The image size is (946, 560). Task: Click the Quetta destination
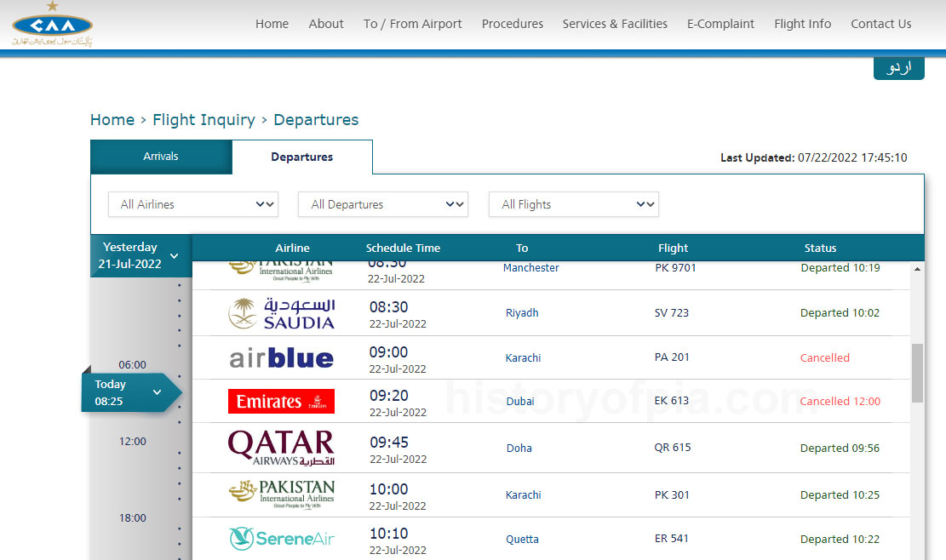522,540
